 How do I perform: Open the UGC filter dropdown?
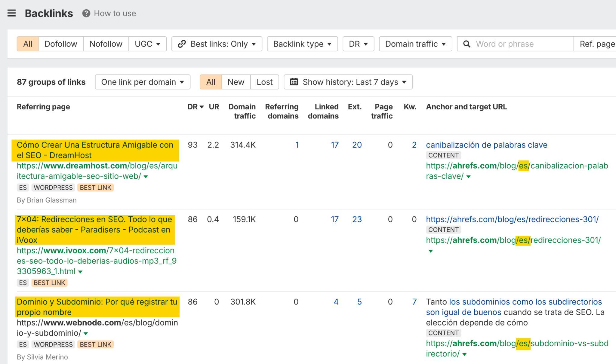click(148, 44)
